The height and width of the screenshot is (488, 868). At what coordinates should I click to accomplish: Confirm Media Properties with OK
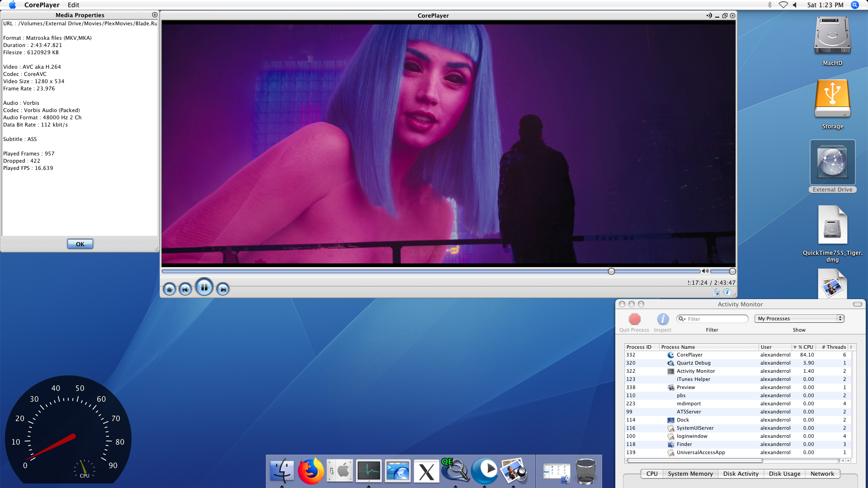(80, 244)
